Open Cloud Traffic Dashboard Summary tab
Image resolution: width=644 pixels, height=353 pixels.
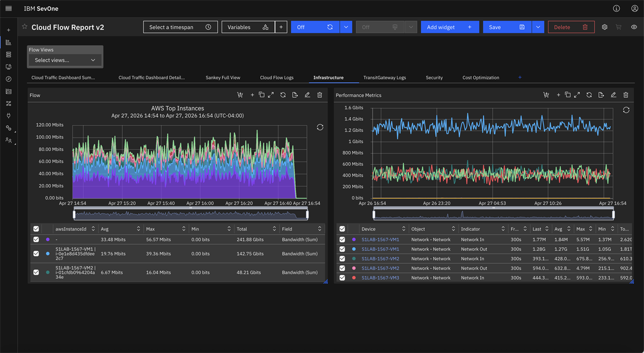63,78
